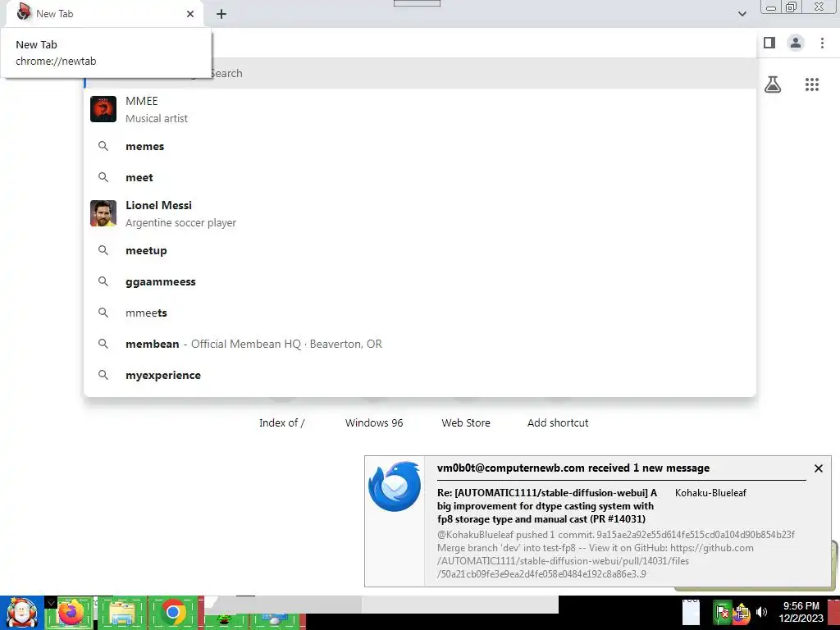
Task: Open the Santa Start button on taskbar
Action: pyautogui.click(x=22, y=613)
